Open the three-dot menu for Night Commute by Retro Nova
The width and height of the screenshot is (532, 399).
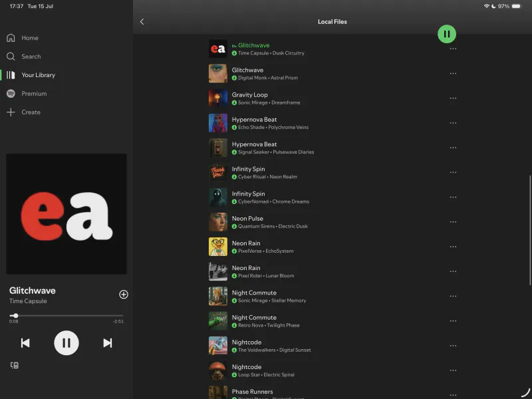point(453,321)
